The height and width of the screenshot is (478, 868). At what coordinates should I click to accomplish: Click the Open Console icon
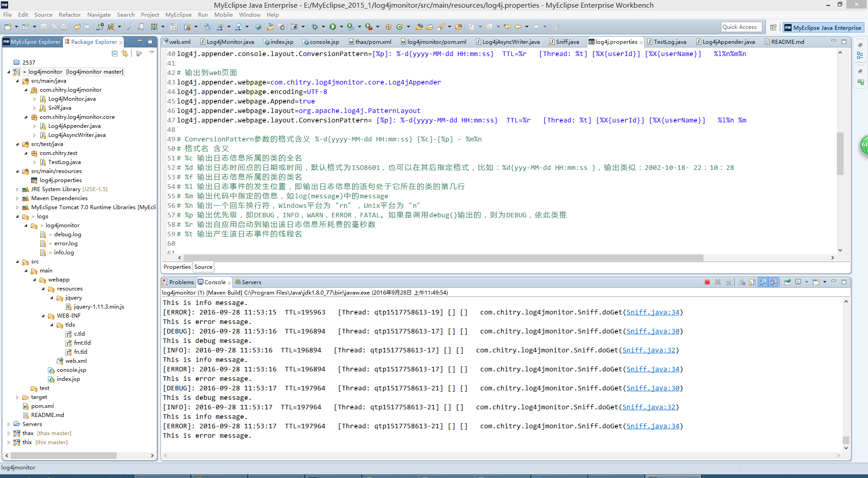click(x=816, y=282)
